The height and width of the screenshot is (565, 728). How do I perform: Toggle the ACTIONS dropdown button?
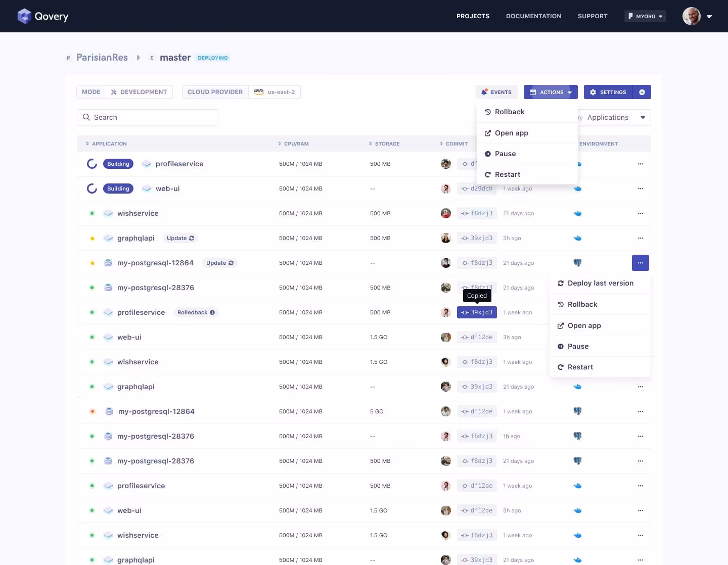tap(551, 92)
